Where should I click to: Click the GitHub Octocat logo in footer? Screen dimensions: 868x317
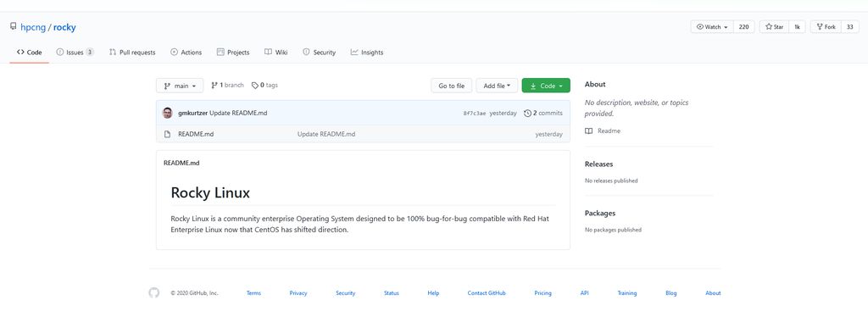154,292
